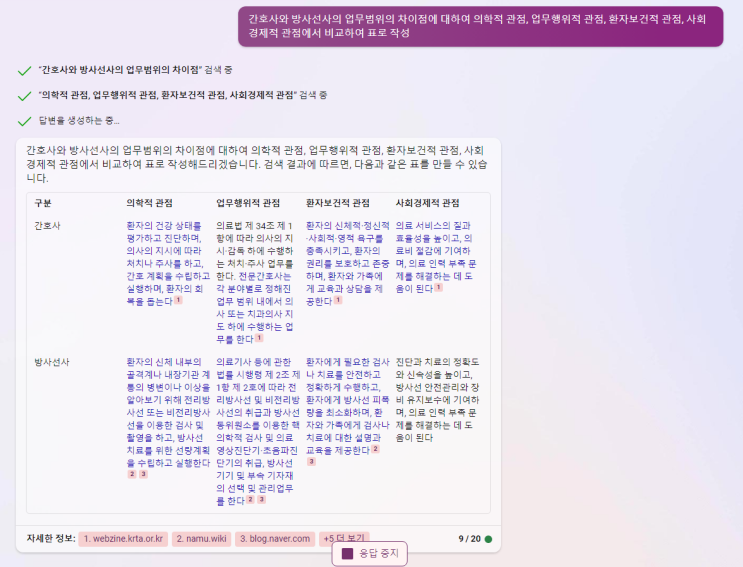
Task: Click the '사회경제적 관점' column header
Action: 427,203
